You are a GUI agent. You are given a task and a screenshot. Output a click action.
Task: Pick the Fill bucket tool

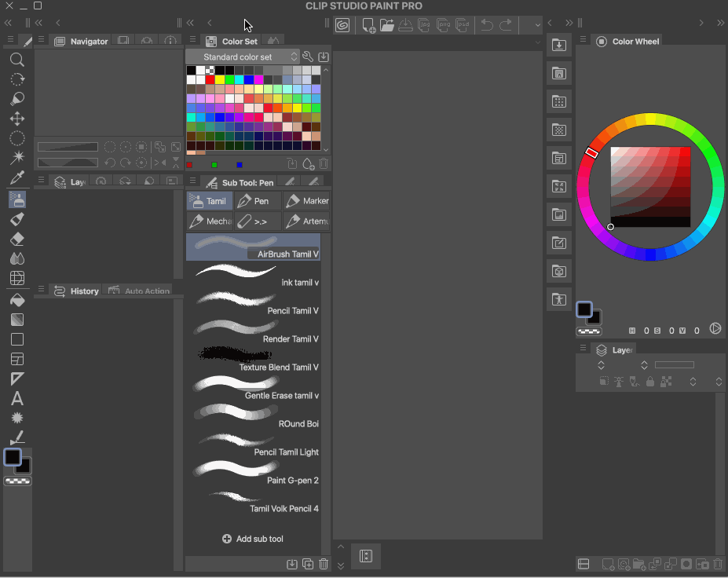[x=16, y=299]
